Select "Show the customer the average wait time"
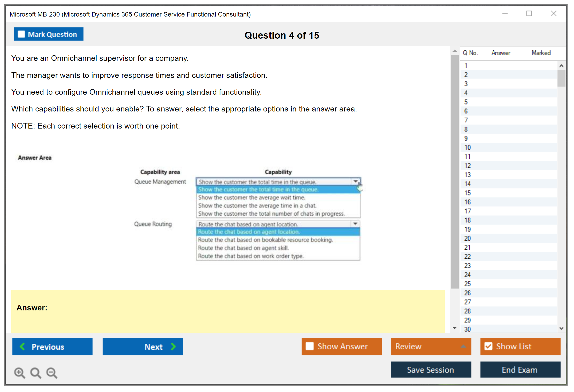Screen dimensions: 574x392 251,198
